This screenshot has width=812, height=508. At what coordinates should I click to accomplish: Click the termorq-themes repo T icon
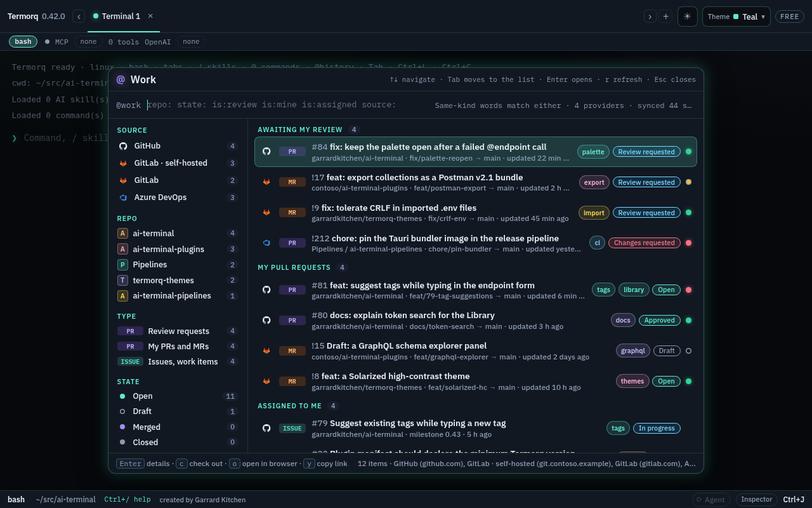pos(122,280)
